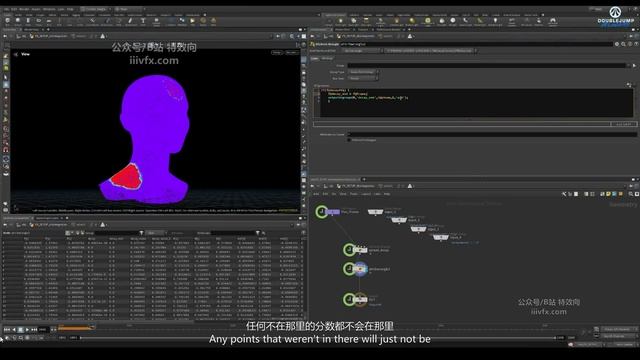Toggle the red snapping magnet tool

coord(6,150)
